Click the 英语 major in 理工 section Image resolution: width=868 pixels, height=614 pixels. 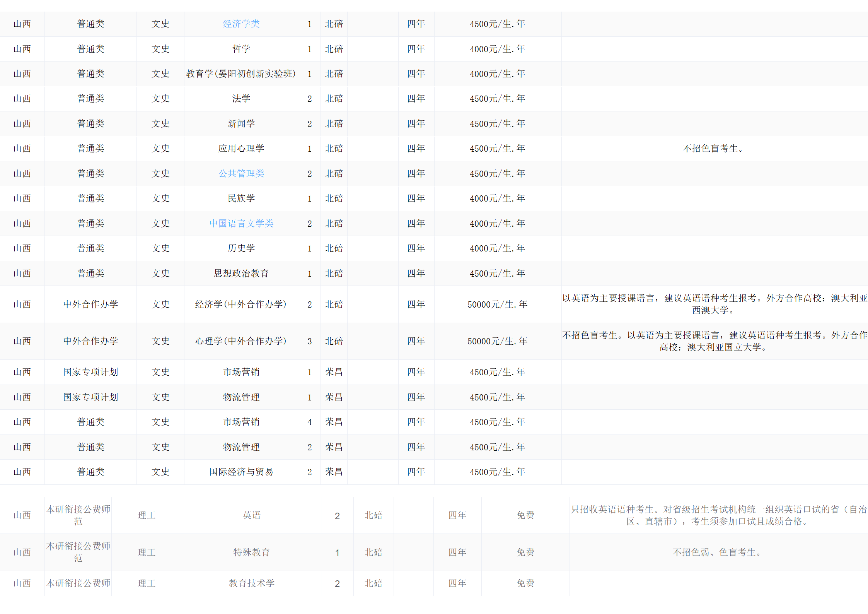click(x=252, y=515)
